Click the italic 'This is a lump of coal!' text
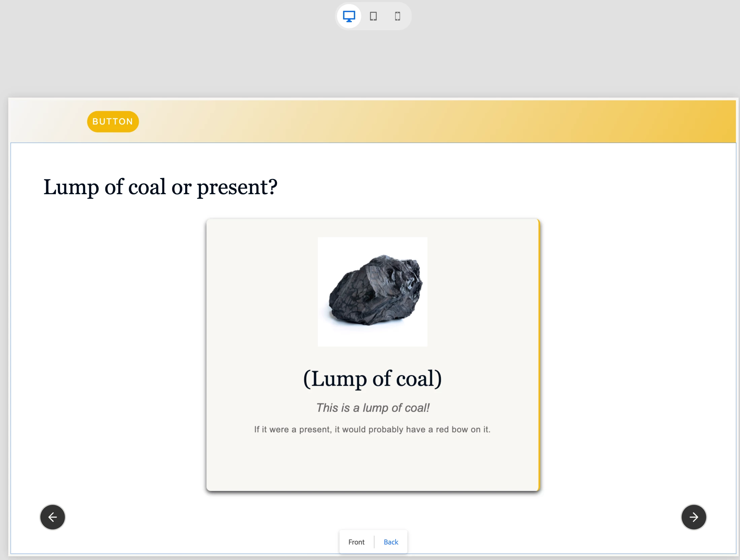740x560 pixels. click(x=372, y=408)
